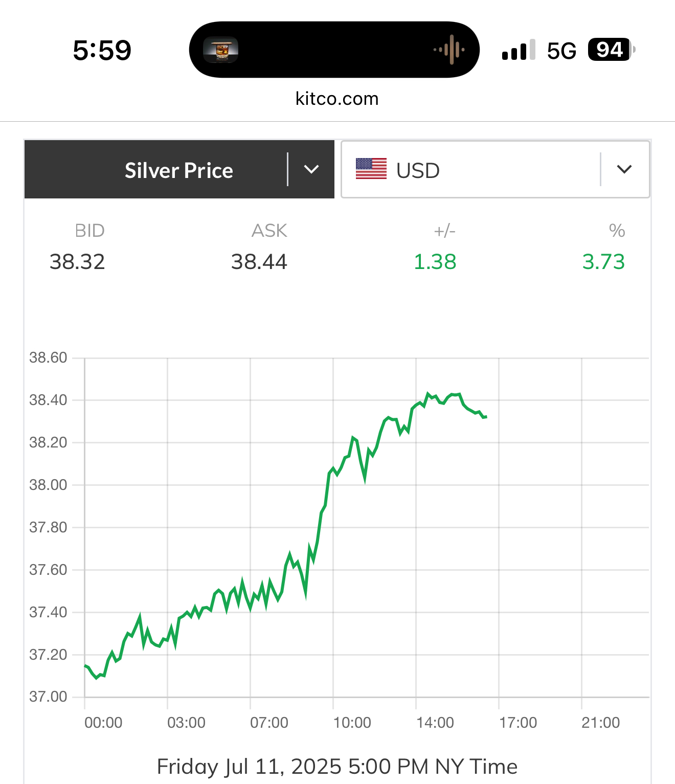This screenshot has height=784, width=675.
Task: Tap the cellular signal bars icon
Action: click(518, 50)
